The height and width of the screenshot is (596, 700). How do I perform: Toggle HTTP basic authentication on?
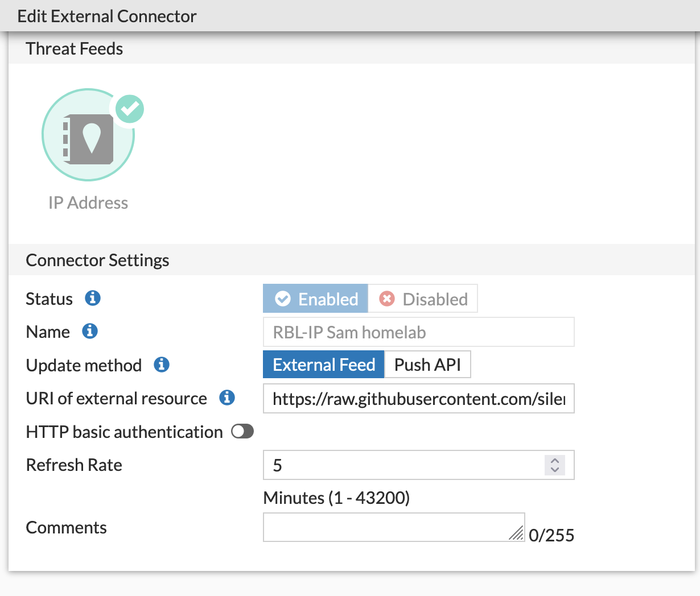(242, 432)
